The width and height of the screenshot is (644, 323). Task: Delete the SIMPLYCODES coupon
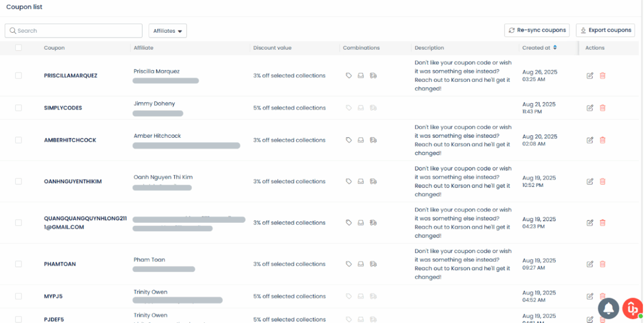point(602,108)
